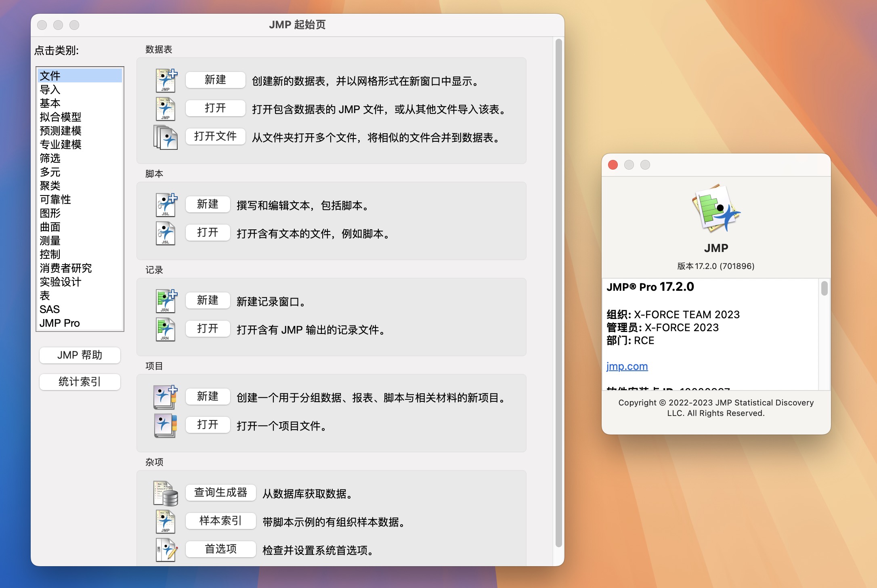
Task: Select 导入 category in list
Action: [x=80, y=89]
